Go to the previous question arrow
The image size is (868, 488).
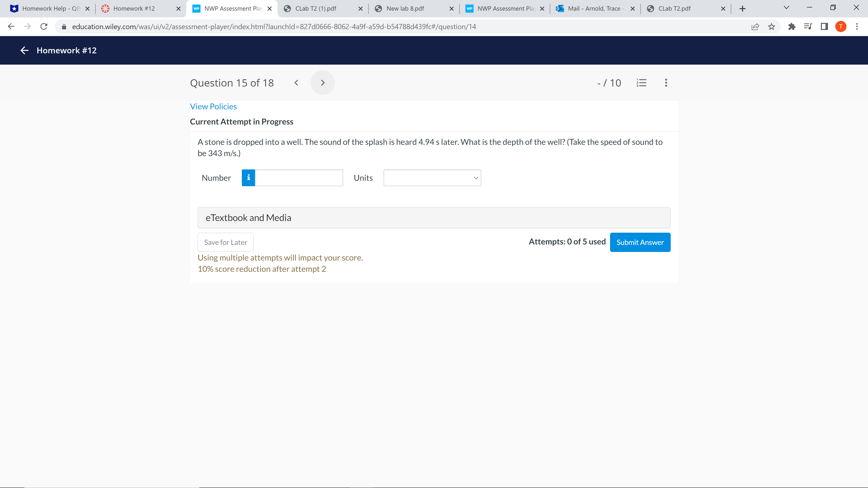tap(296, 83)
